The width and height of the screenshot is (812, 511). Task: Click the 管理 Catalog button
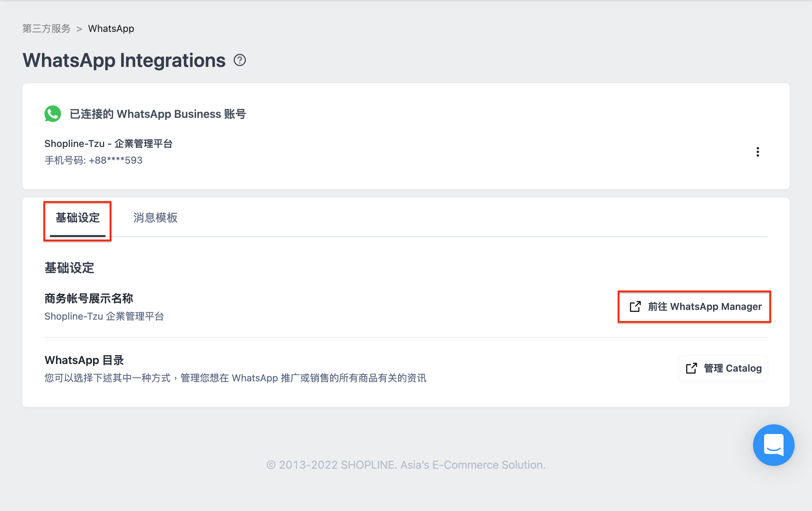[x=723, y=368]
